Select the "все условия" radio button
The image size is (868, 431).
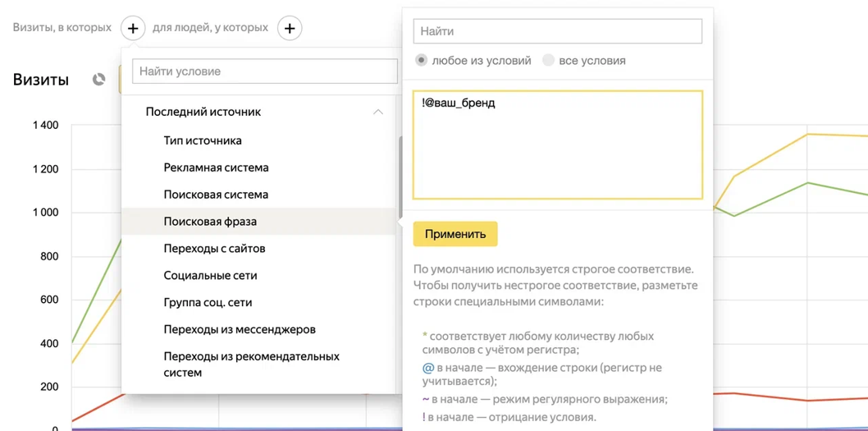(549, 60)
